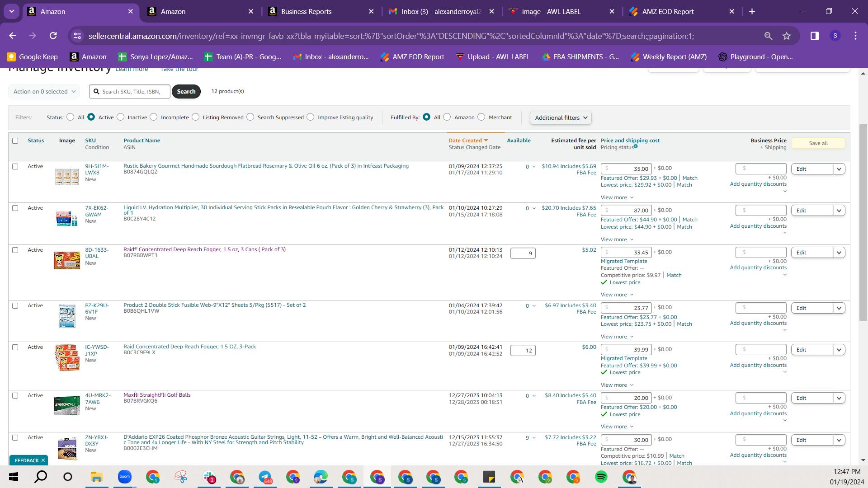Expand the Additional filters dropdown
Viewport: 868px width, 488px height.
[x=561, y=118]
